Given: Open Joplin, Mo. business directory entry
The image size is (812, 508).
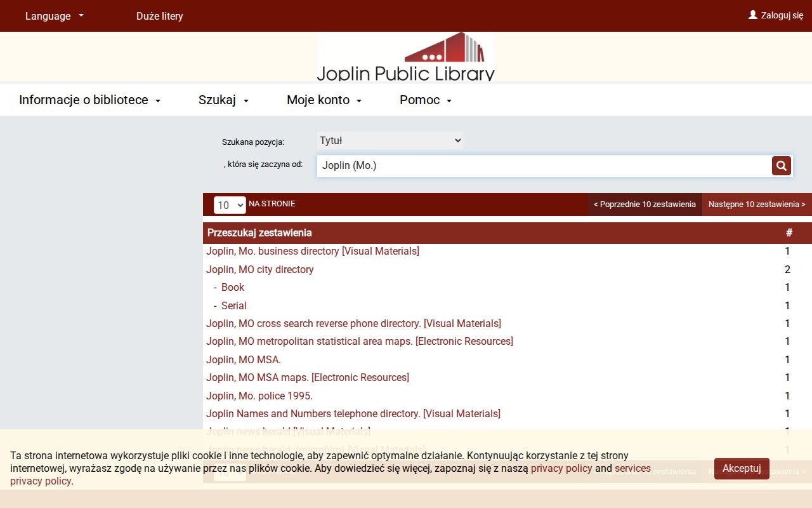Looking at the screenshot, I should pyautogui.click(x=313, y=251).
